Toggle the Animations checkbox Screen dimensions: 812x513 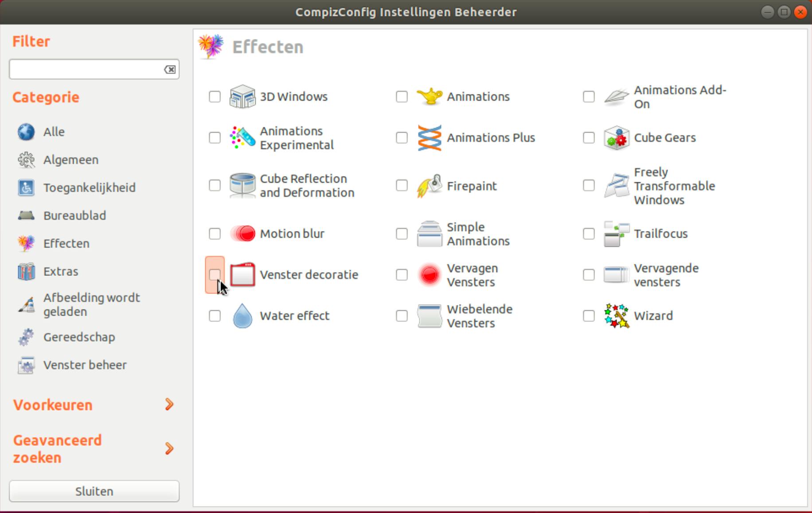point(402,97)
